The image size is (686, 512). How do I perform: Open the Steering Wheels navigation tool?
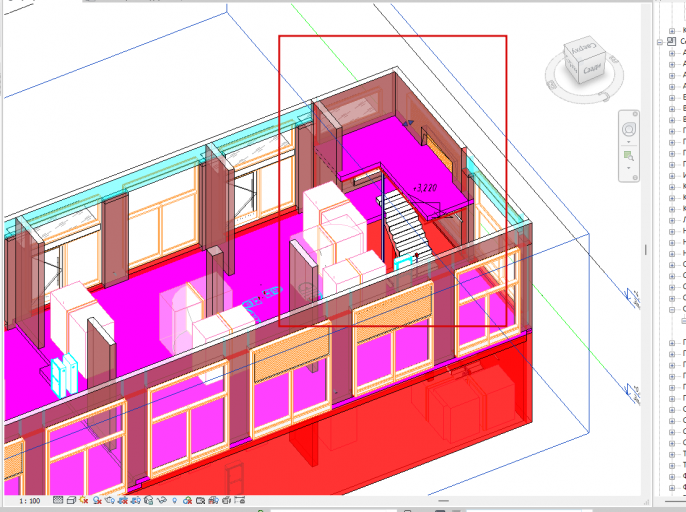click(629, 130)
